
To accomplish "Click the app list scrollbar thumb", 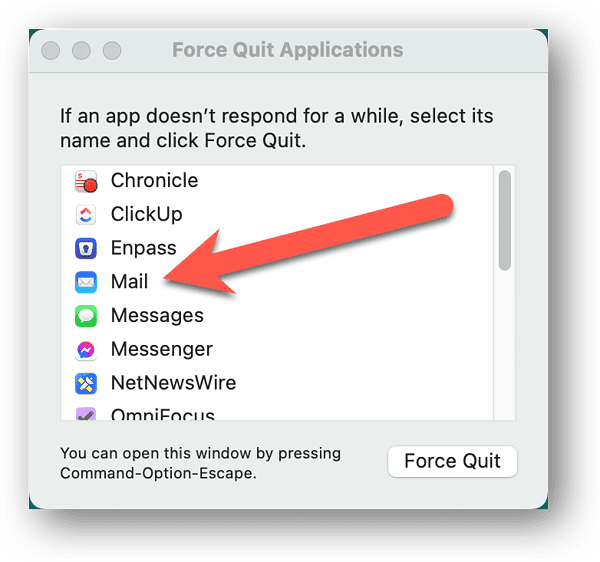I will pyautogui.click(x=505, y=219).
